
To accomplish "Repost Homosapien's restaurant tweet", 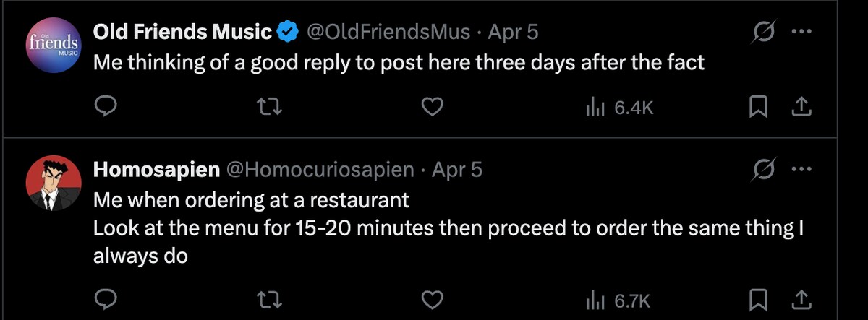I will click(x=269, y=298).
